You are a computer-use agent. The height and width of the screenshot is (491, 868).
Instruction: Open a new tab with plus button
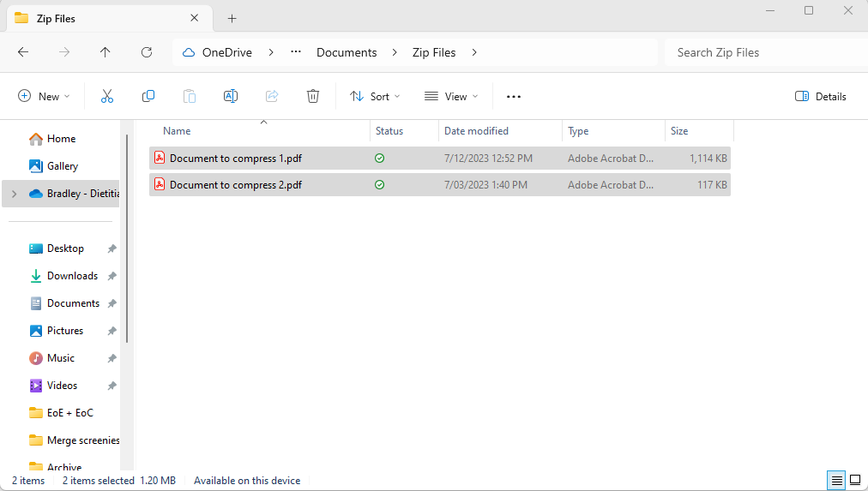[232, 18]
